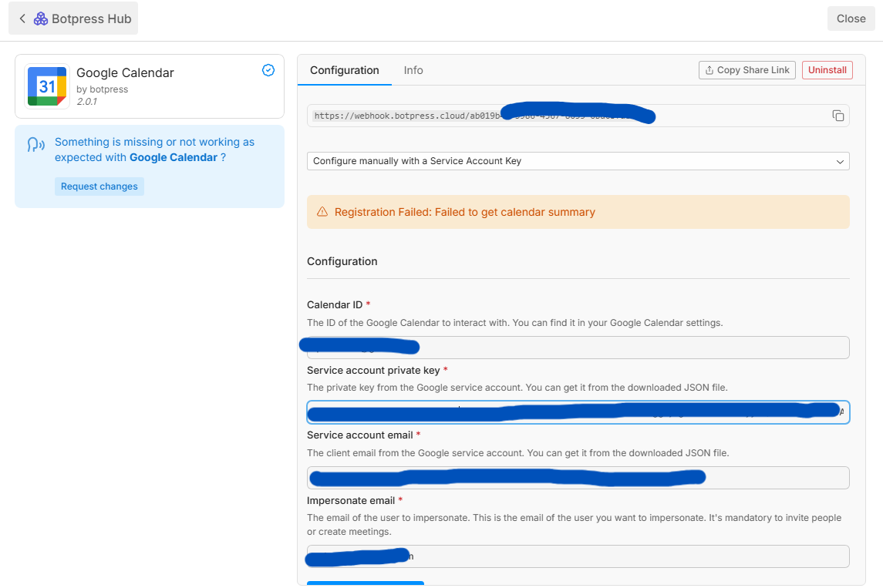Click the share icon in Copy Share Link
This screenshot has width=883, height=588.
click(709, 70)
